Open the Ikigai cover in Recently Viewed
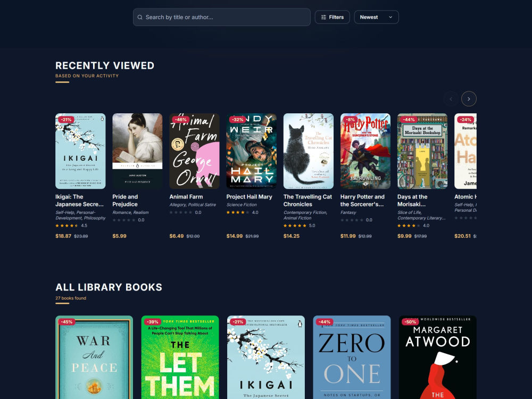532x399 pixels. point(80,151)
